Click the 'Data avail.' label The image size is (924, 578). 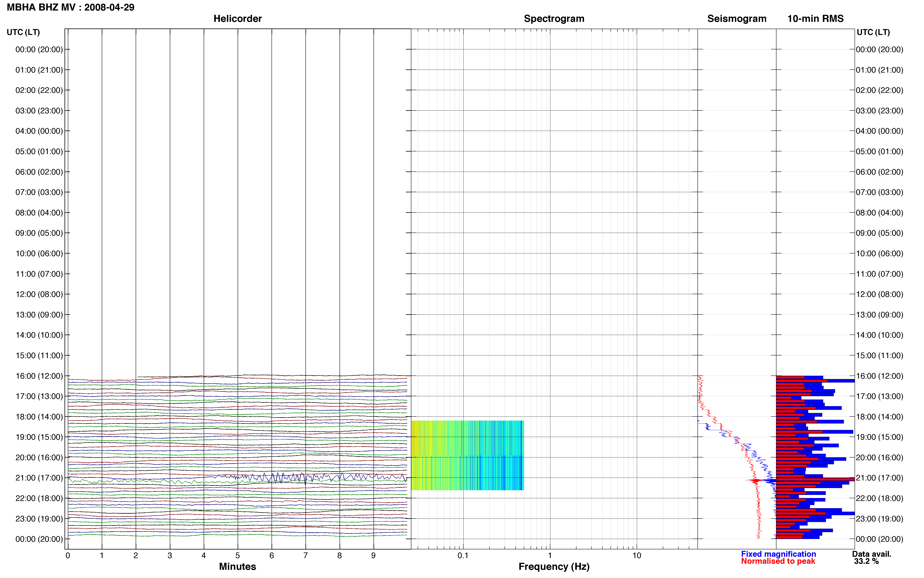point(872,554)
